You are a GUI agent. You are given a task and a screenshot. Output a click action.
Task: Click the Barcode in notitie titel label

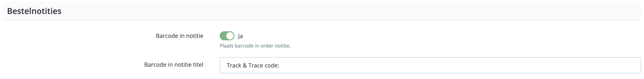[174, 65]
